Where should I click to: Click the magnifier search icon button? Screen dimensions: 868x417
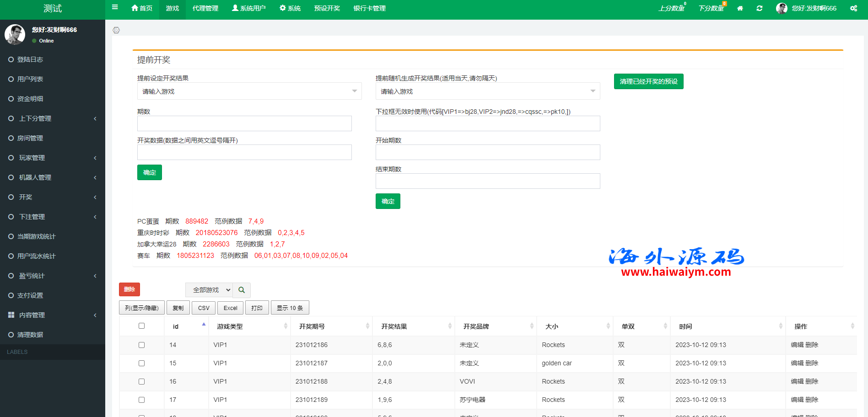click(x=242, y=290)
